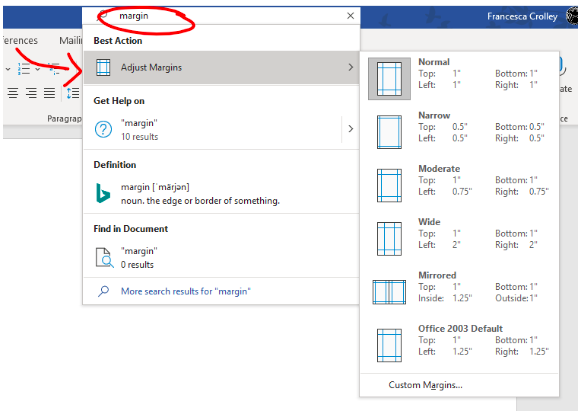
Task: Clear the search box with X
Action: (x=350, y=16)
